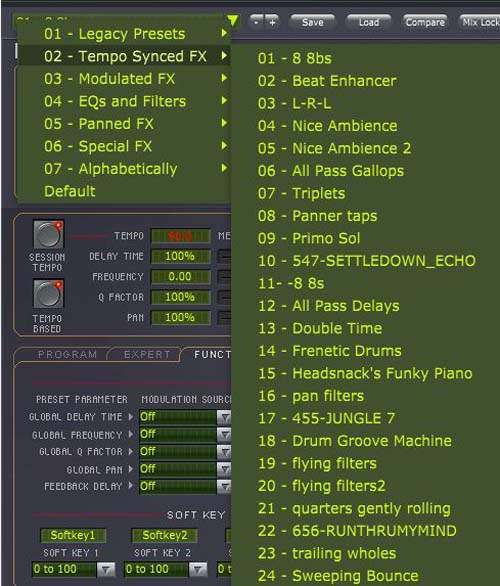Open Soft Key 2 range dropdown arrow
Screen dimensions: 500x586
pyautogui.click(x=198, y=569)
